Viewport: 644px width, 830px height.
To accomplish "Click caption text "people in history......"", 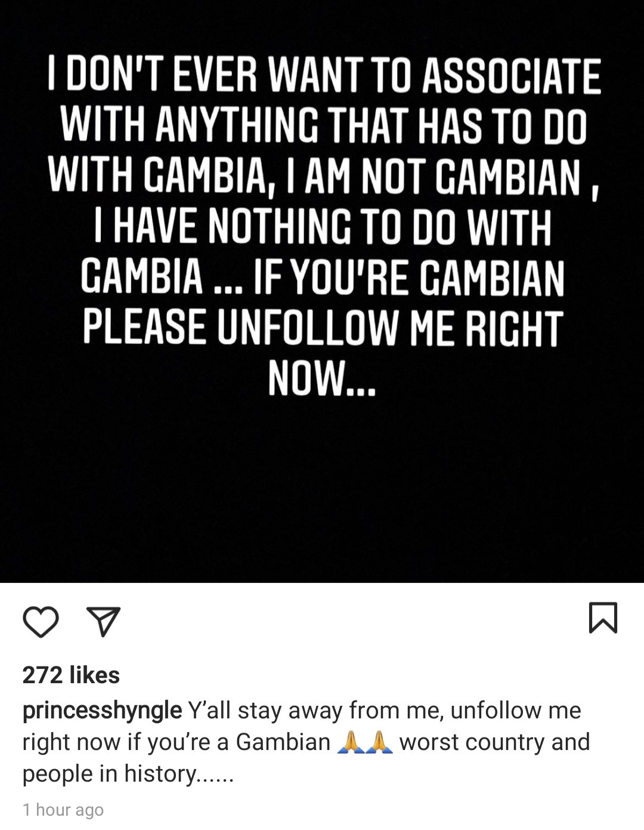I will click(x=128, y=773).
